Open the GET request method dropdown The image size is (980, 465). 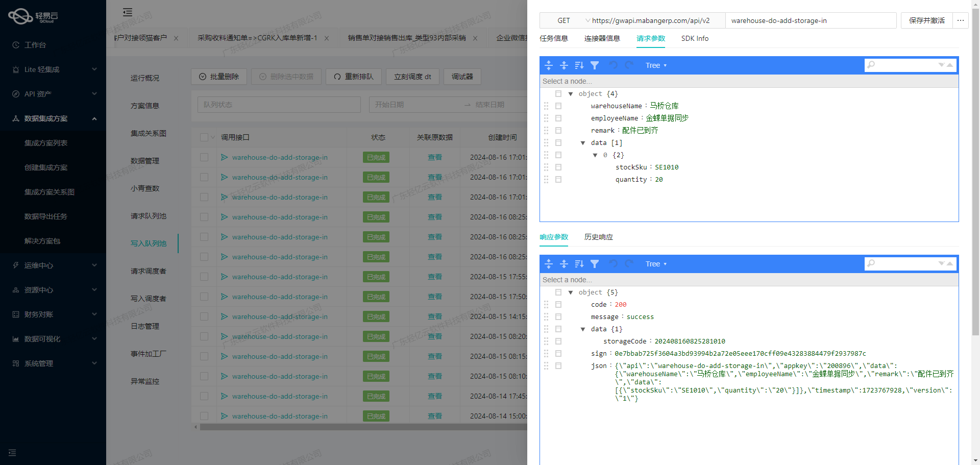pyautogui.click(x=566, y=20)
